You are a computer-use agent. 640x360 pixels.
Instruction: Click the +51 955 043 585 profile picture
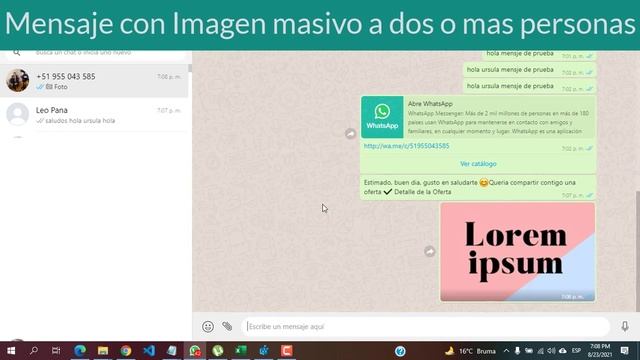coord(18,80)
